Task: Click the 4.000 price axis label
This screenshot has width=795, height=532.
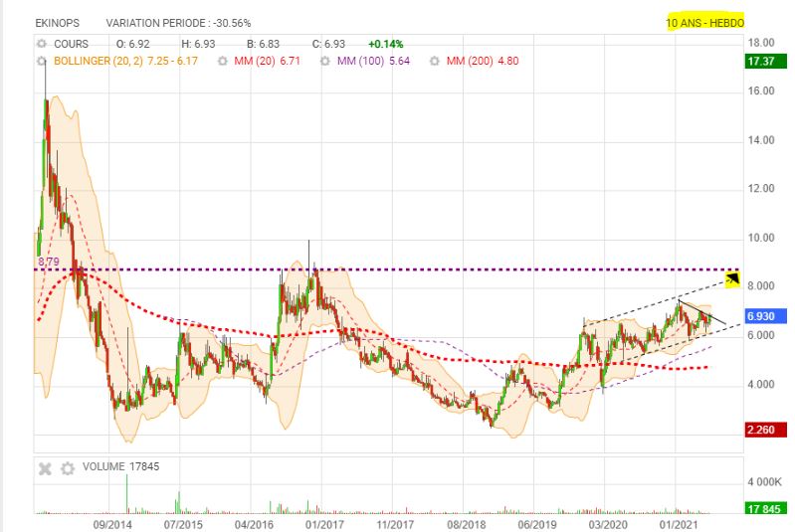Action: pyautogui.click(x=761, y=385)
